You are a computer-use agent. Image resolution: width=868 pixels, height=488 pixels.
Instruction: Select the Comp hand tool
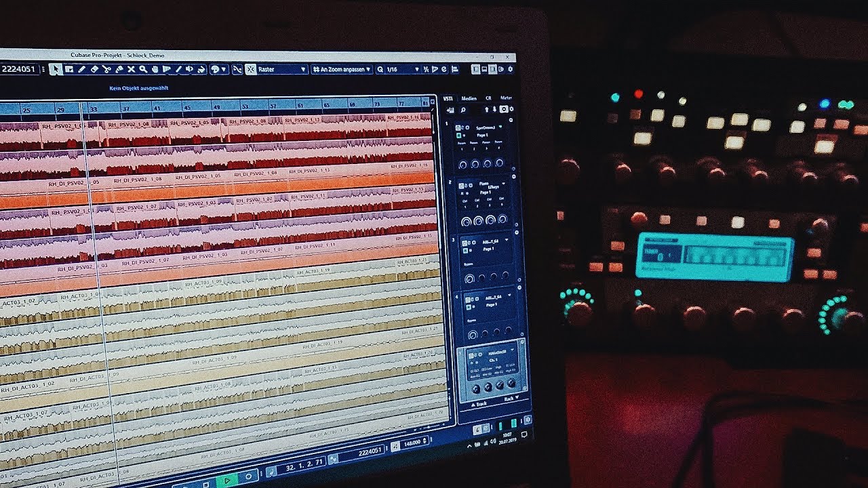point(155,69)
